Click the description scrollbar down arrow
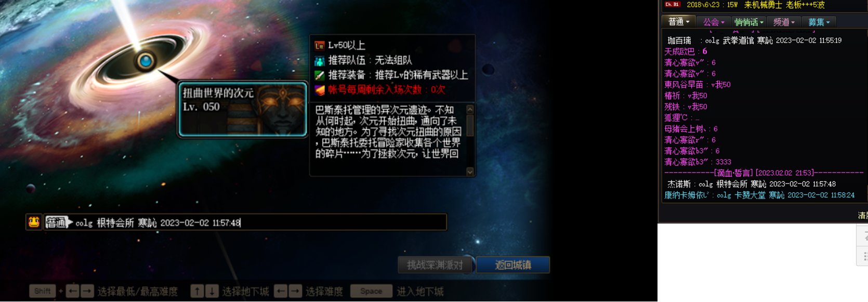Viewport: 868px width, 302px height. [x=470, y=172]
